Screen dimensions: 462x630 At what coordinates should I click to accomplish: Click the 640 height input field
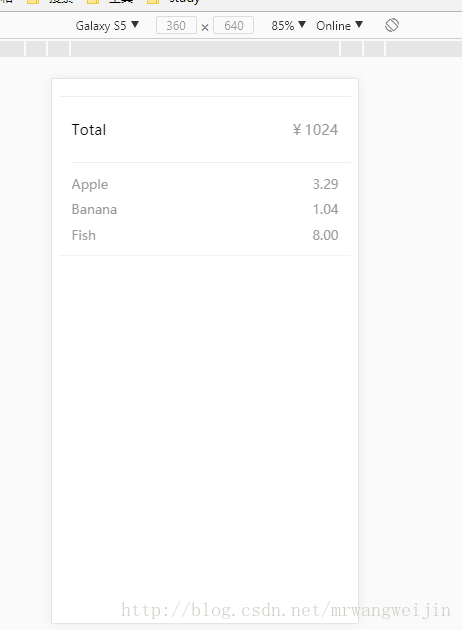[233, 25]
